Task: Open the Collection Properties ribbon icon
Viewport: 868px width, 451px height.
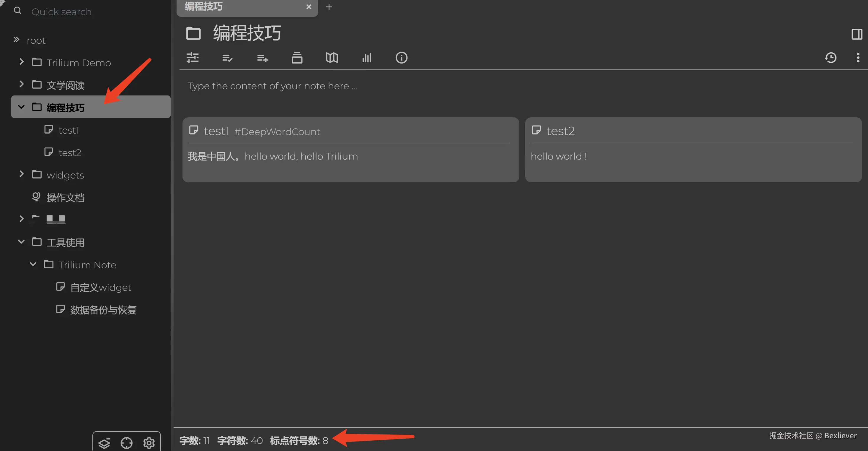Action: [x=297, y=58]
